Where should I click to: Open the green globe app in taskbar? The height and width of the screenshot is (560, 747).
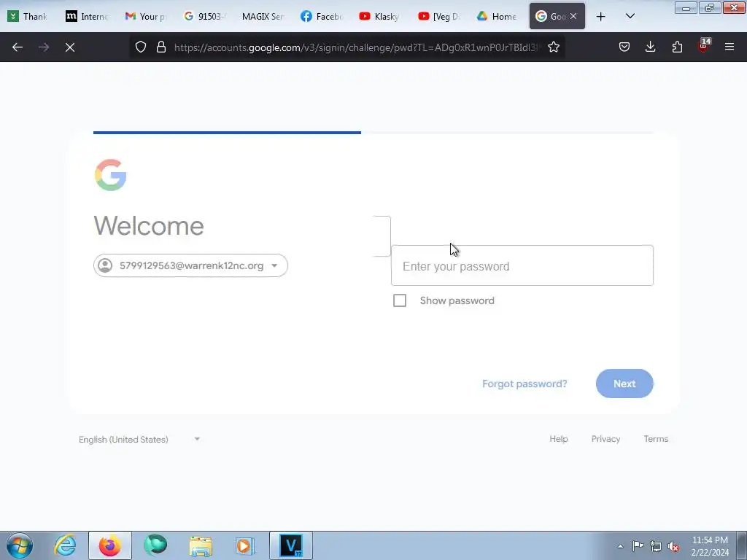click(x=155, y=545)
